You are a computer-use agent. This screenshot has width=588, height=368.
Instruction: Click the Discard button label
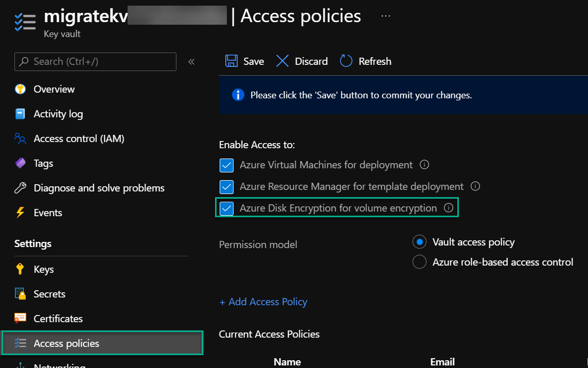coord(311,61)
